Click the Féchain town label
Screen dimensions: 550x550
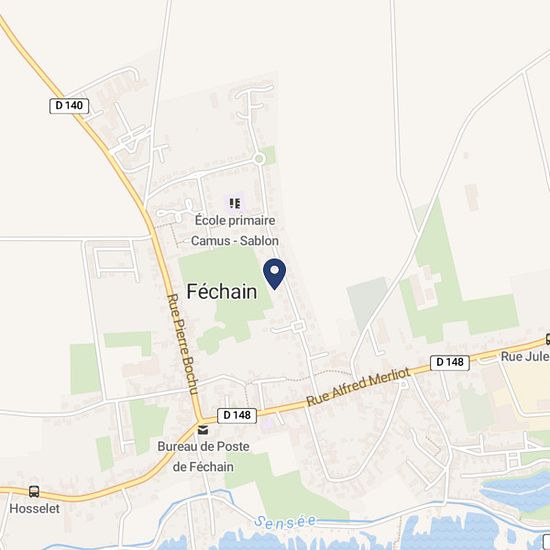222,291
